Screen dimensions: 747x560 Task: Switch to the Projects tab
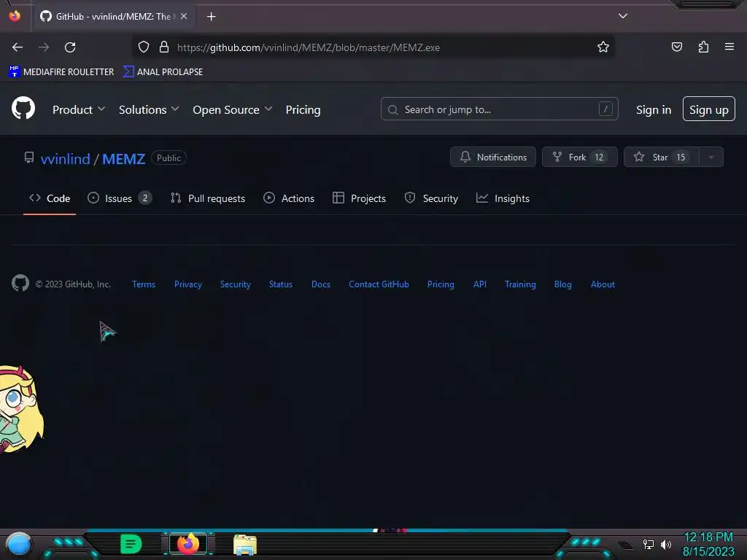pos(359,198)
